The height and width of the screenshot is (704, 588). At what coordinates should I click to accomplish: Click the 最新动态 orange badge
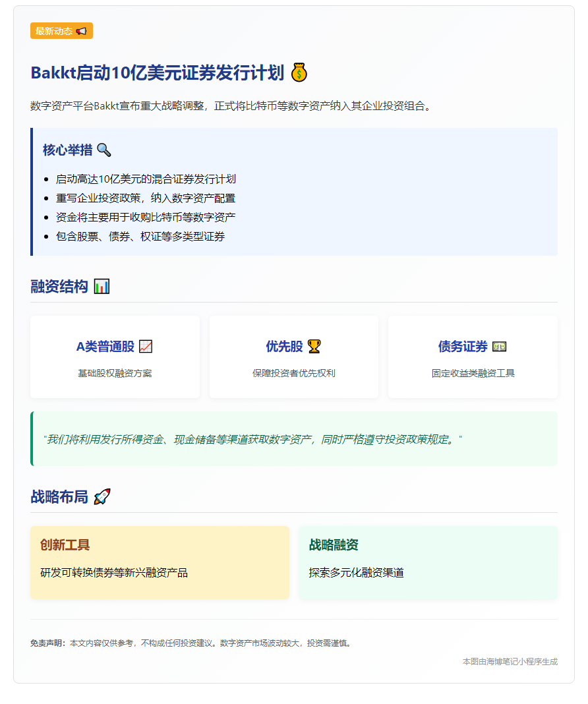coord(61,31)
